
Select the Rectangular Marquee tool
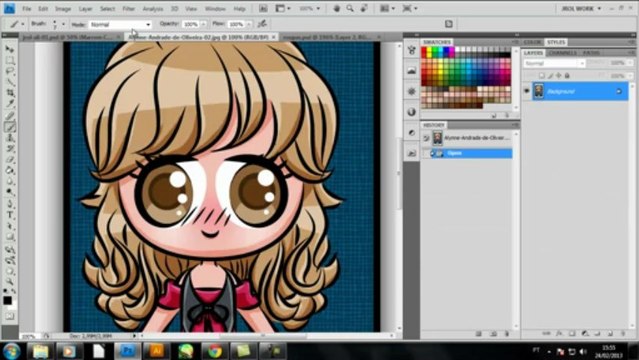click(9, 60)
